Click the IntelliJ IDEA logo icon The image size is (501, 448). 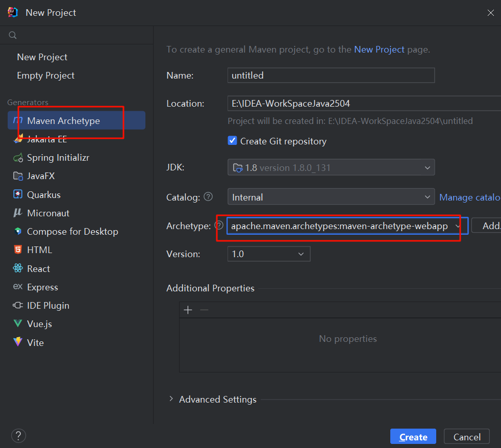[x=13, y=12]
